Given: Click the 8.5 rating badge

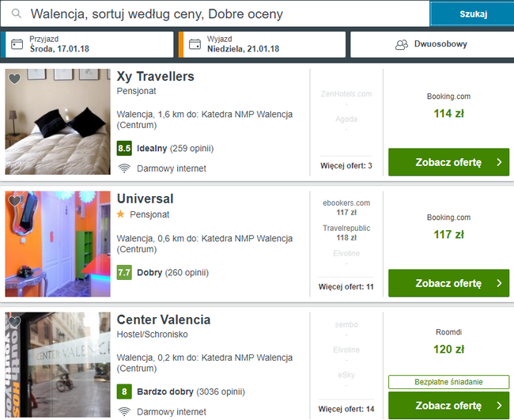Looking at the screenshot, I should click(x=124, y=148).
